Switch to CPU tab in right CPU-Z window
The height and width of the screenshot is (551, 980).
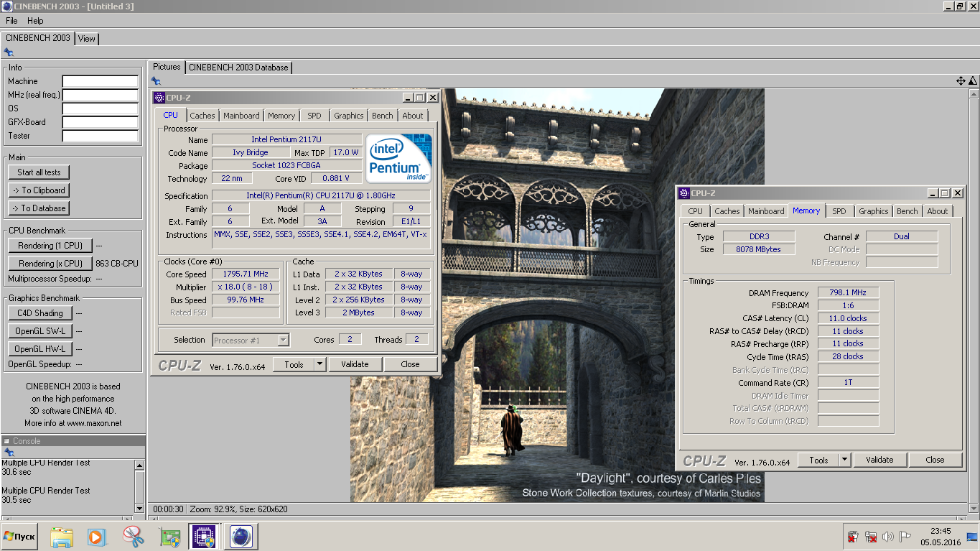(696, 211)
